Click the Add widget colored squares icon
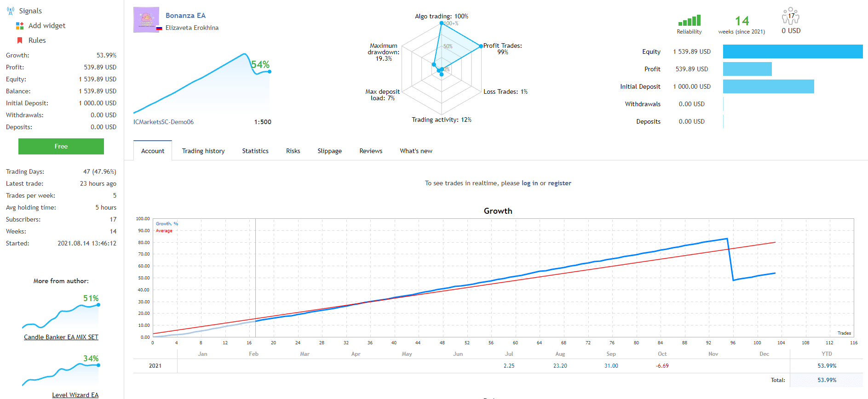The image size is (868, 399). pos(20,26)
